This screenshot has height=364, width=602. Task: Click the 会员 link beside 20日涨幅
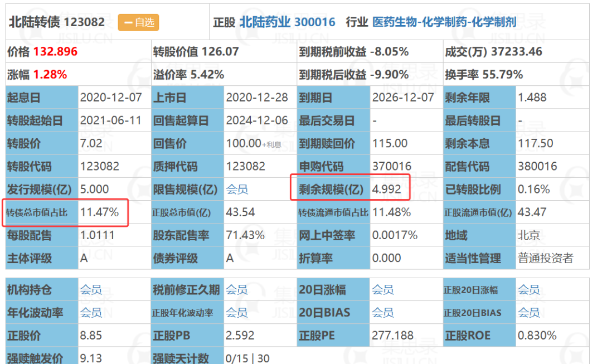[383, 289]
